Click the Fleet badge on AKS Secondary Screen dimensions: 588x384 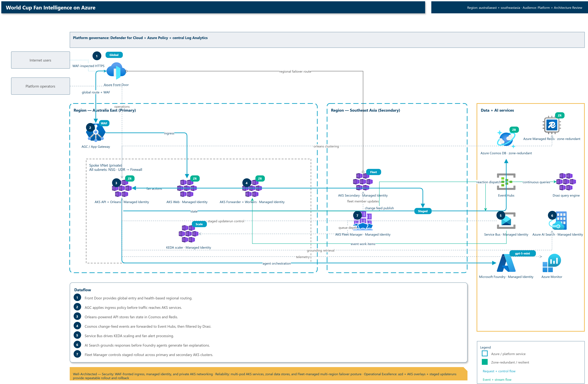pyautogui.click(x=373, y=172)
